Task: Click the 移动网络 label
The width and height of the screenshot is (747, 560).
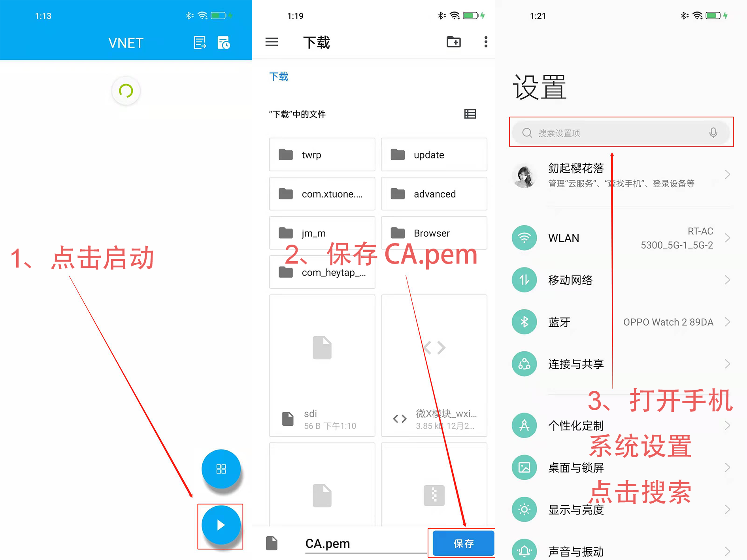Action: (x=570, y=280)
